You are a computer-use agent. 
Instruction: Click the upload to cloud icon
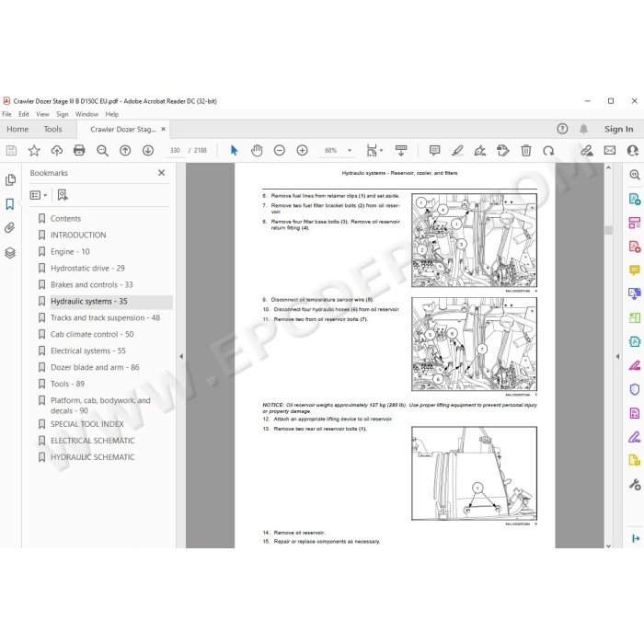pyautogui.click(x=57, y=151)
